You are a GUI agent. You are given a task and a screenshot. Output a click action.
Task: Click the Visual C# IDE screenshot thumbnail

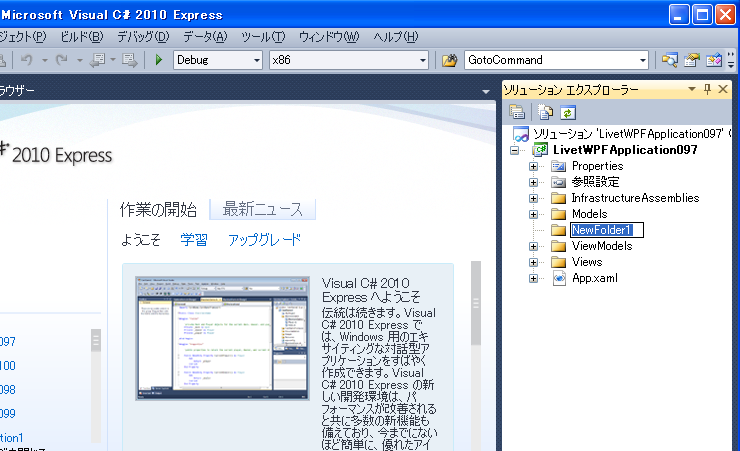[x=222, y=338]
